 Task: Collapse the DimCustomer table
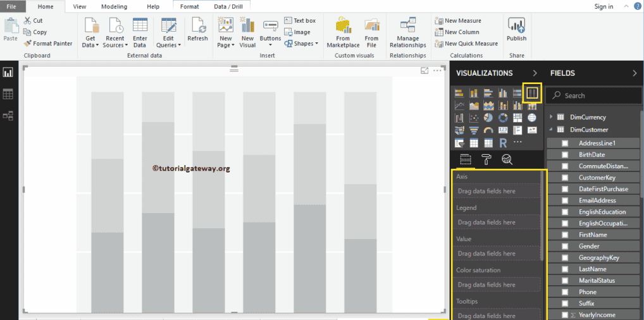[x=551, y=130]
